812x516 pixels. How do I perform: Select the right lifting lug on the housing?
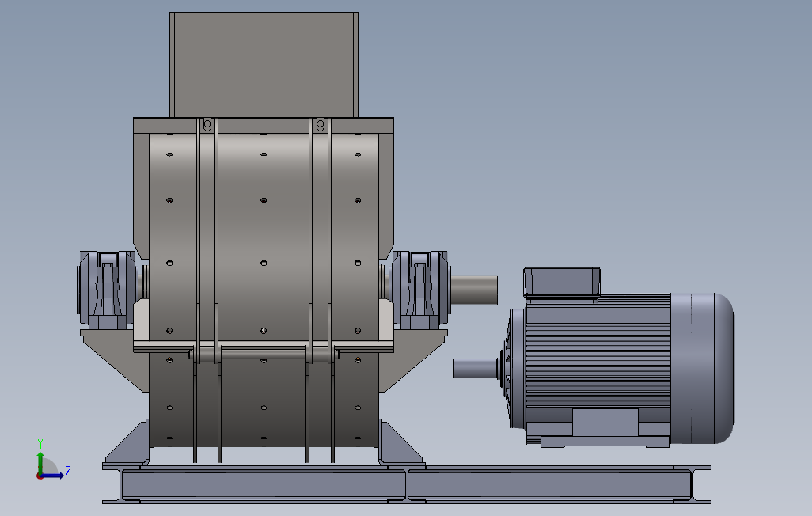pos(320,125)
